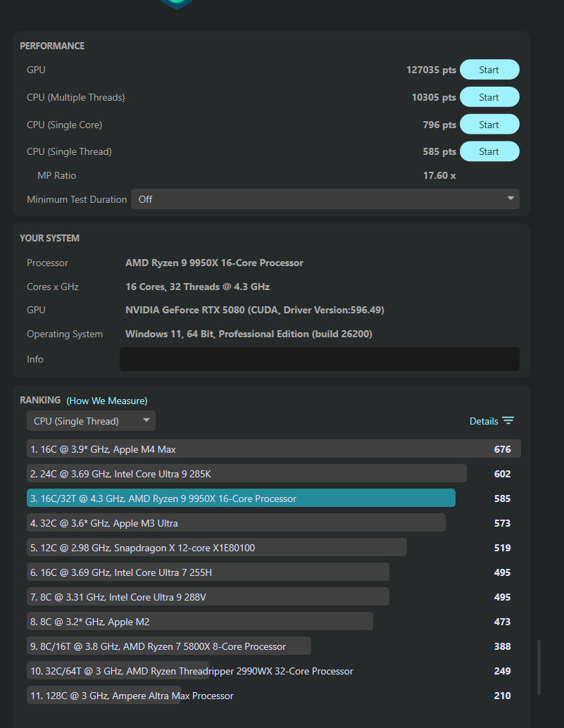Screen dimensions: 564x728
Task: Click the Windows 11 operating system value
Action: 249,334
